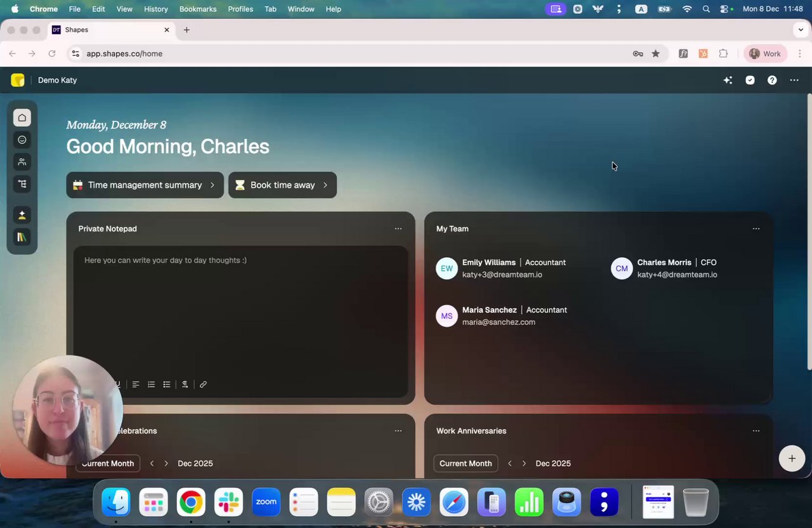Expand Chrome tab search dropdown arrow
Image resolution: width=812 pixels, height=528 pixels.
(x=801, y=30)
